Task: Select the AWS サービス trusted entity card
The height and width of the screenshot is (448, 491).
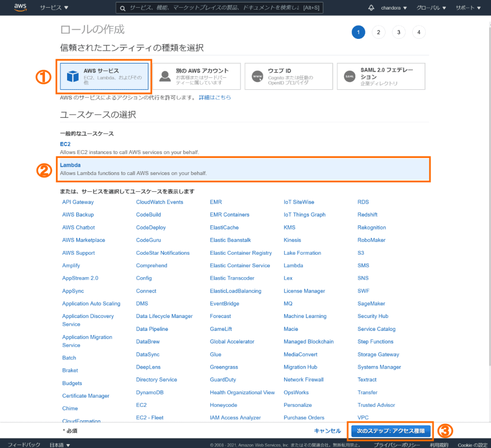Action: coord(104,76)
